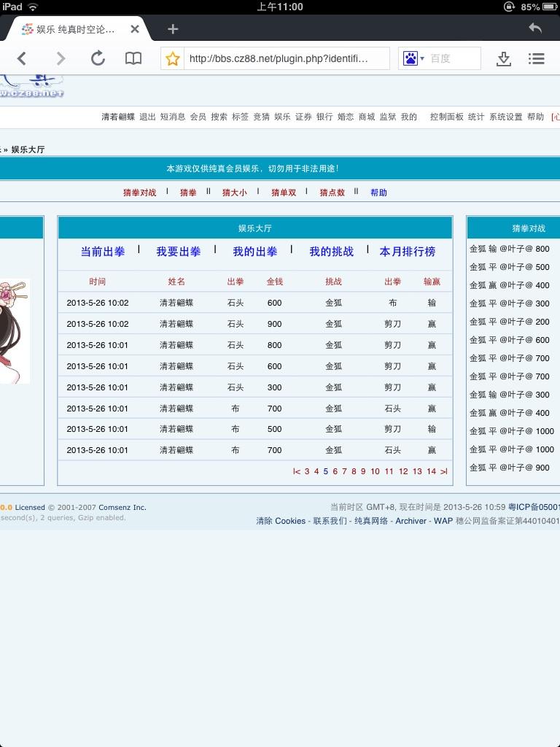Image resolution: width=560 pixels, height=747 pixels.
Task: Open the 我的挑战 tab
Action: coord(332,252)
